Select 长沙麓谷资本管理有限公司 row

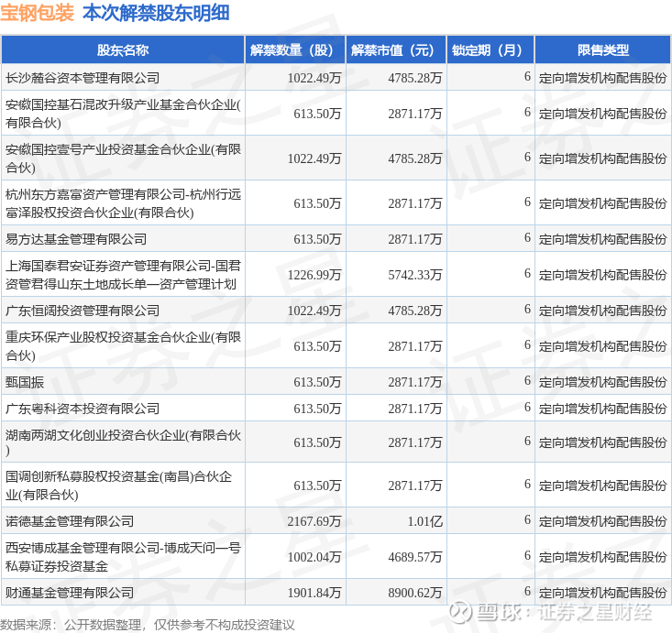click(336, 78)
